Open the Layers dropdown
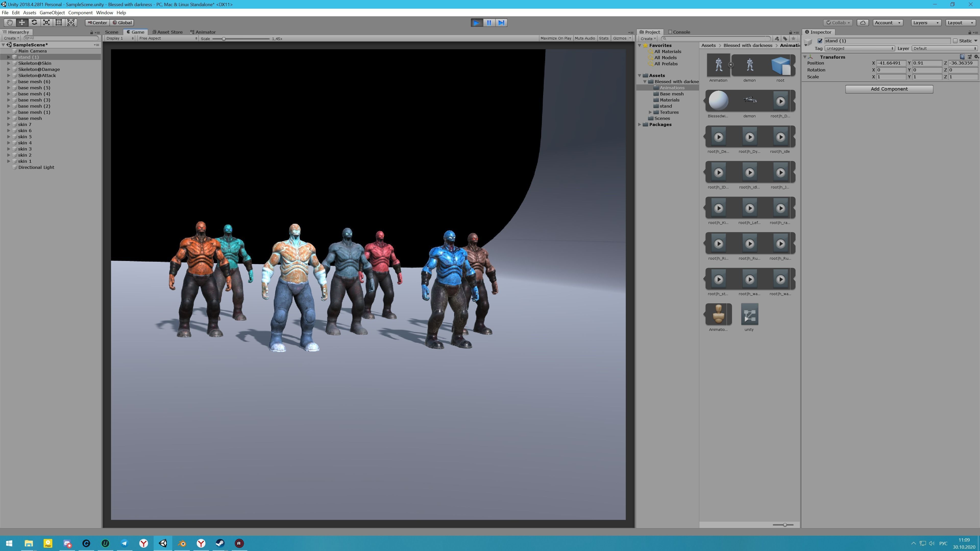980x551 pixels. [926, 22]
